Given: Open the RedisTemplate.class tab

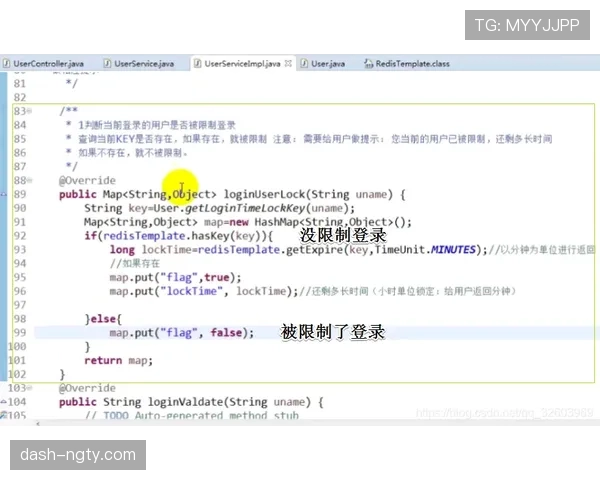Looking at the screenshot, I should coord(407,64).
